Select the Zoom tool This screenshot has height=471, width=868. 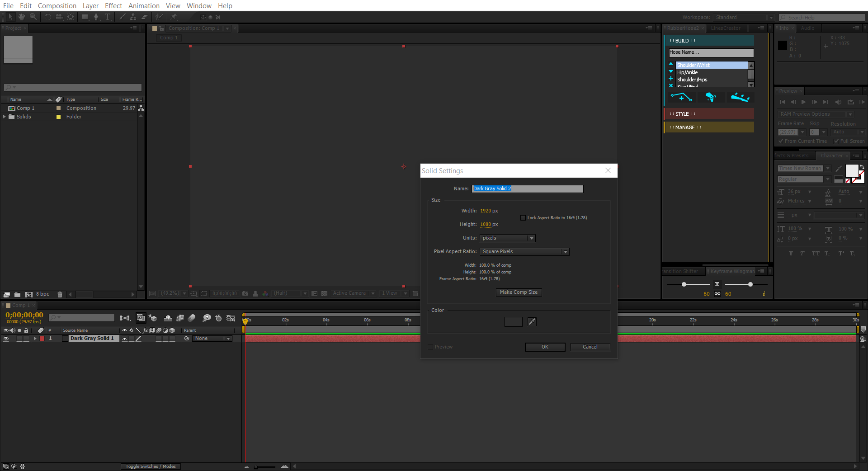[x=33, y=17]
